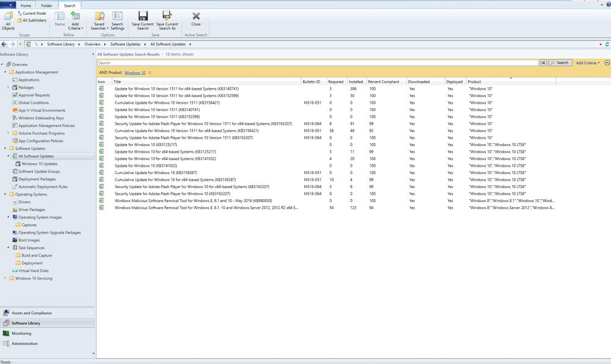Open the application menu dropdown button

click(x=7, y=5)
